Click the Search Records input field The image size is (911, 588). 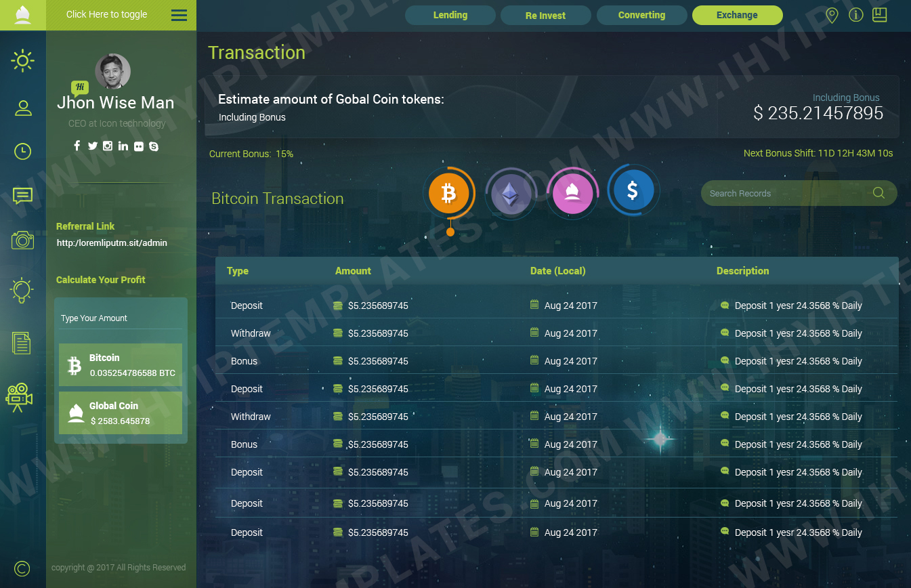coord(786,193)
